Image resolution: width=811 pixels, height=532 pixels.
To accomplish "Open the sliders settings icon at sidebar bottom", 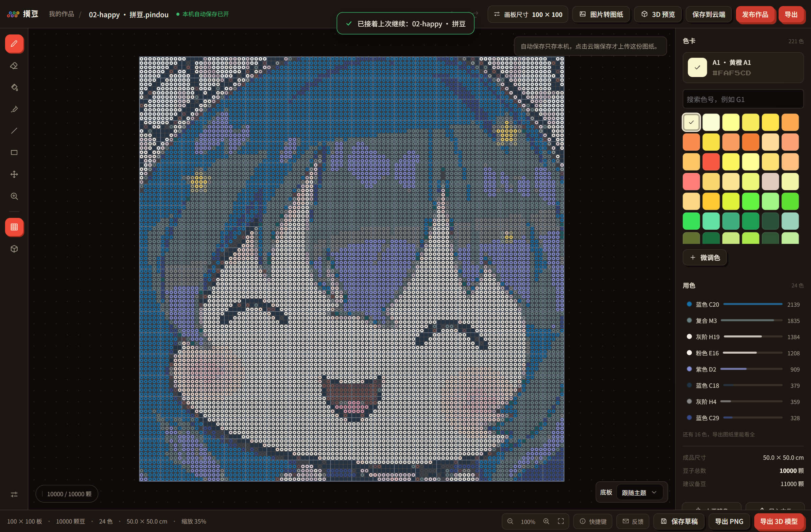I will point(14,494).
